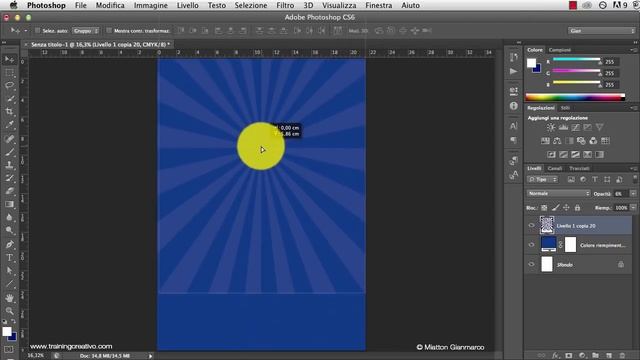Toggle lock position

pos(566,208)
